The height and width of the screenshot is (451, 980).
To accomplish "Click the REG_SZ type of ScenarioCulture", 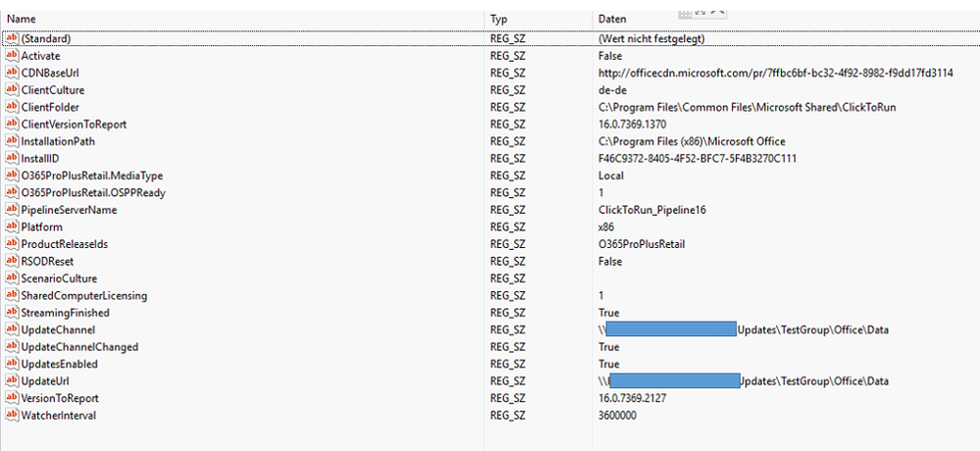I will pos(507,278).
